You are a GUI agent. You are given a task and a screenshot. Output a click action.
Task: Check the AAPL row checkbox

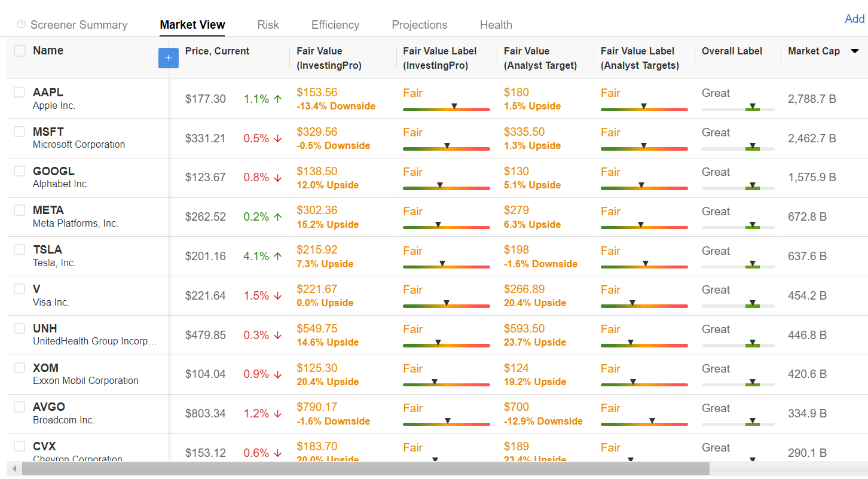click(20, 92)
